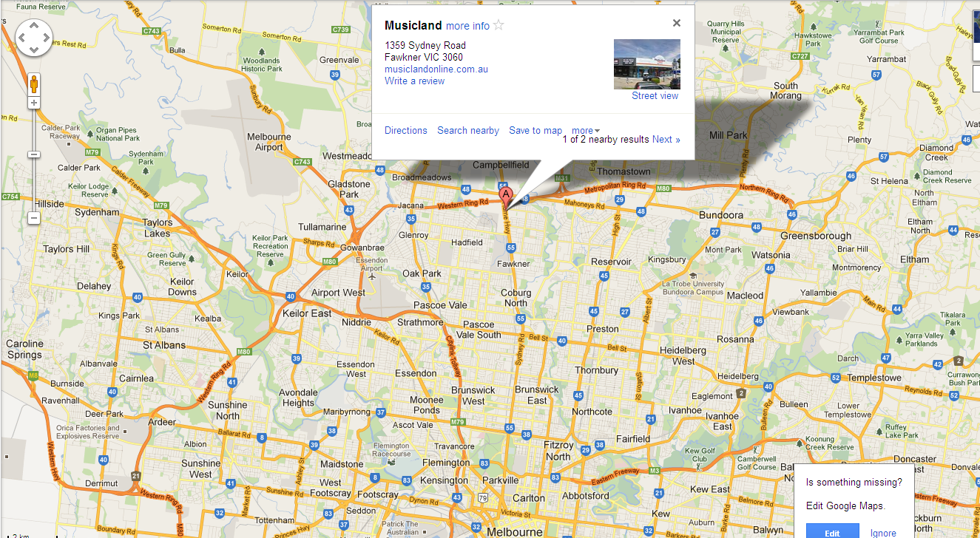Go to Next nearby result

pos(666,140)
